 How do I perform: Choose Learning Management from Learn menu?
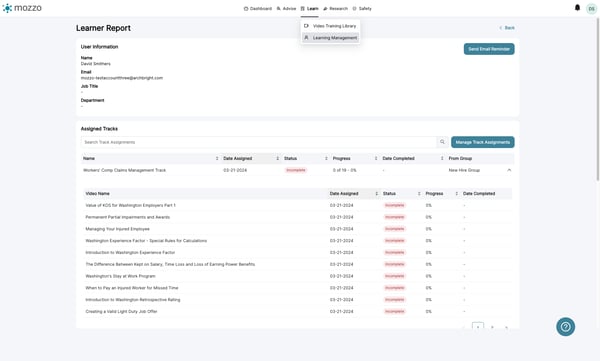tap(330, 38)
